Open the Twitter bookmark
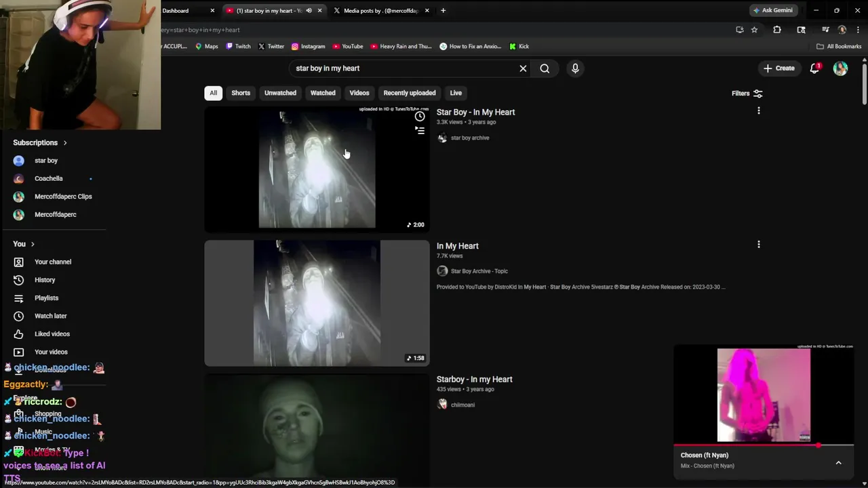Screen dimensions: 868x488 [271, 46]
